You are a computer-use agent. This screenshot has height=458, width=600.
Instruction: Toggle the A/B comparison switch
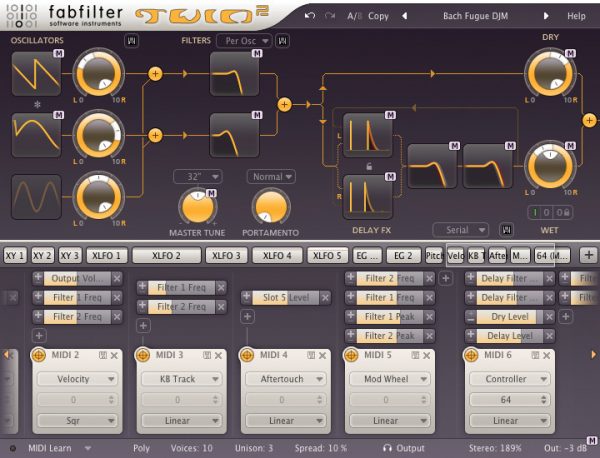(354, 16)
